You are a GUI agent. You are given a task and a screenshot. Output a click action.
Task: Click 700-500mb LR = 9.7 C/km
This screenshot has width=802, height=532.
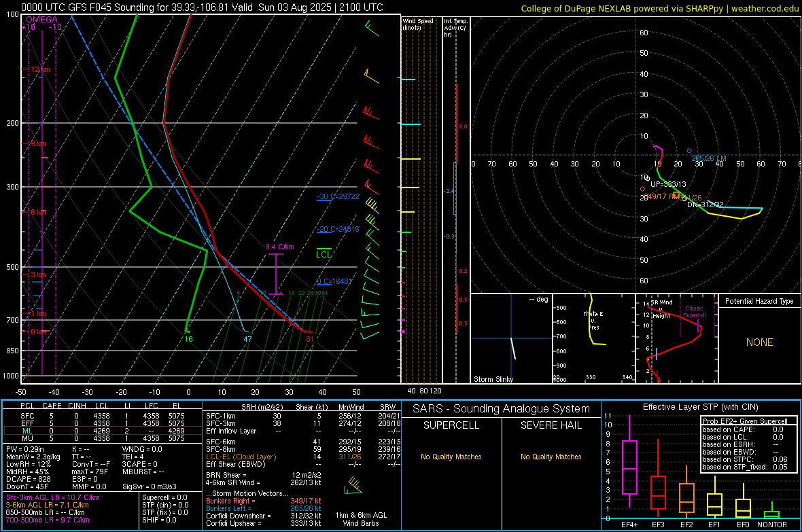[x=48, y=520]
